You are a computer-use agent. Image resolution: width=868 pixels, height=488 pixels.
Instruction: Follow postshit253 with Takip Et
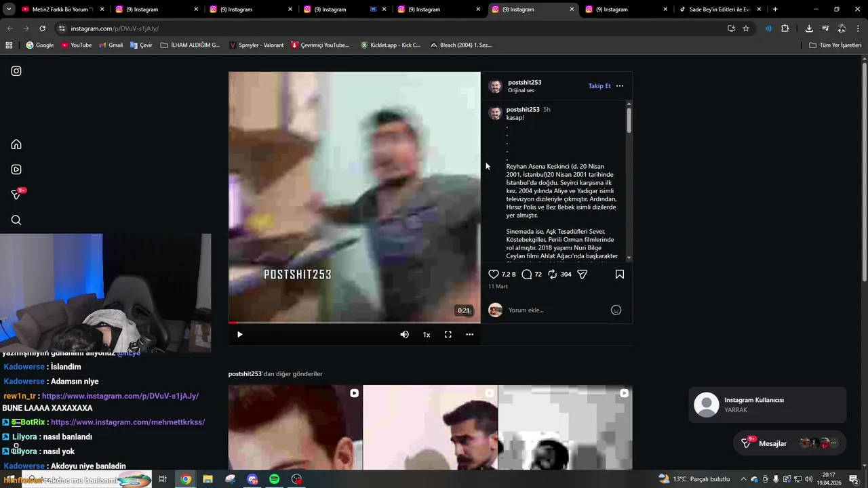tap(599, 86)
